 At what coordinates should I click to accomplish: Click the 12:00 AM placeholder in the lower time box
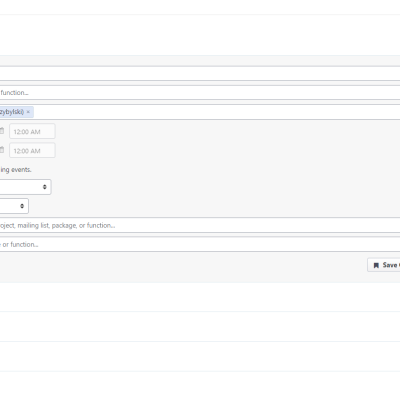(x=27, y=151)
